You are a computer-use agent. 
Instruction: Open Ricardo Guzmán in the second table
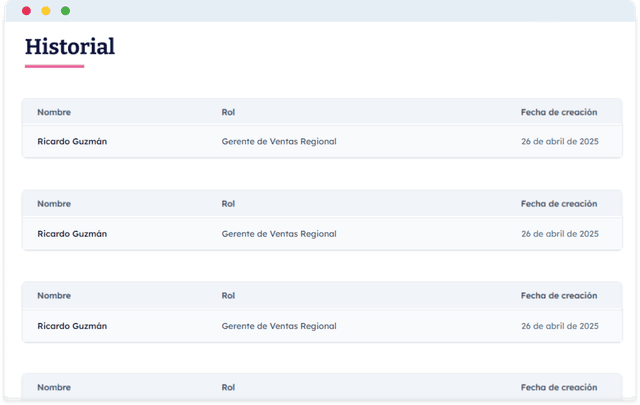72,234
